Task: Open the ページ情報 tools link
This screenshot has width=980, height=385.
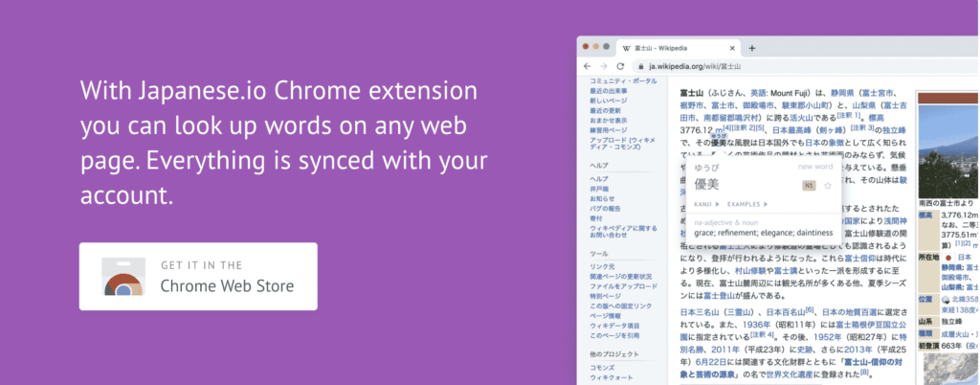Action: point(605,316)
